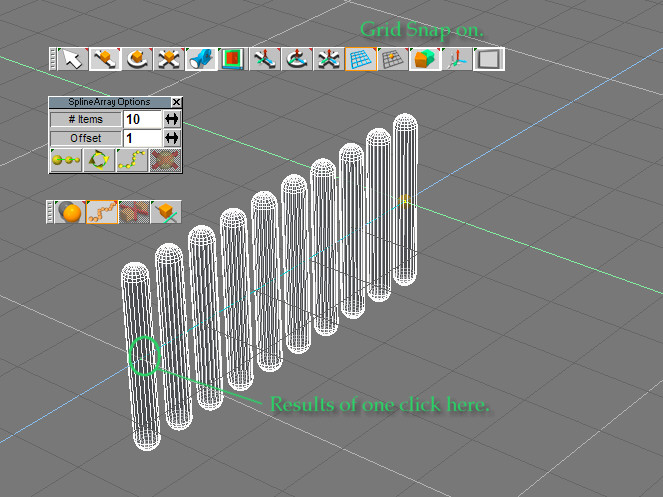Click the # Items arrow spinner

tap(172, 119)
